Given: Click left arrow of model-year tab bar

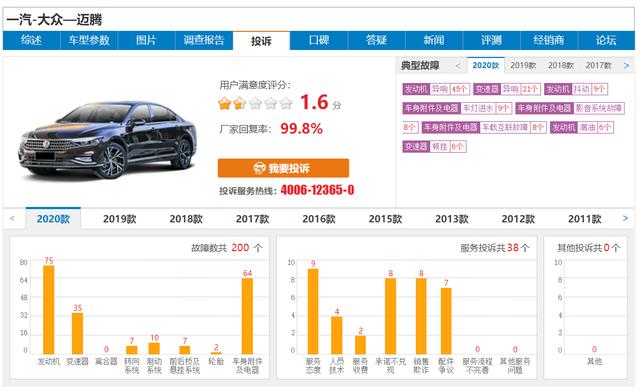Looking at the screenshot, I should [12, 219].
